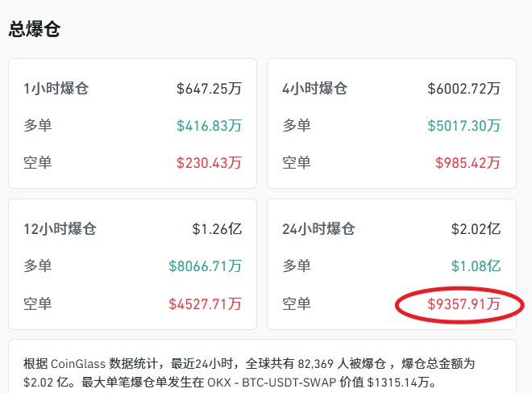Viewport: 532px width, 393px height.
Task: Click the $9357.91万 short value
Action: point(463,304)
